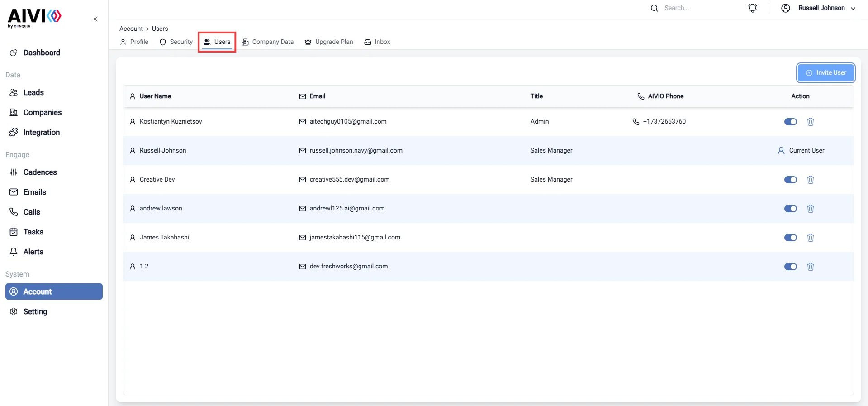The image size is (868, 406).
Task: Open Leads from the sidebar
Action: click(x=33, y=92)
